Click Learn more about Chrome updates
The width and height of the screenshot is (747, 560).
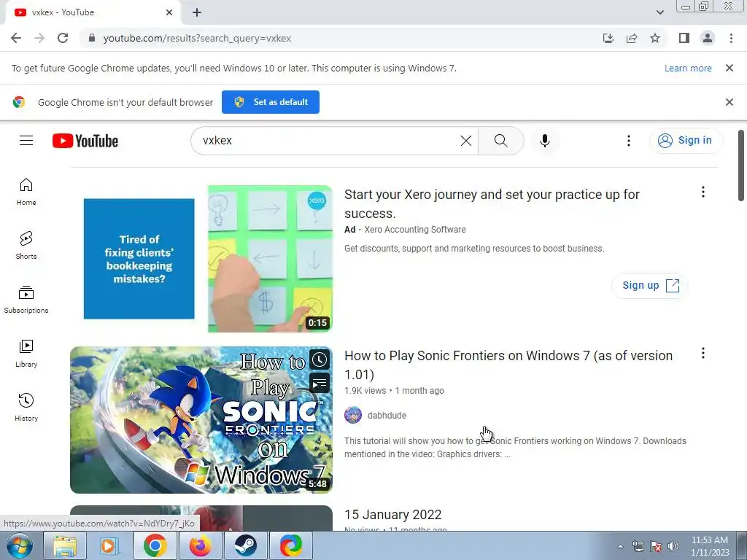pos(688,68)
